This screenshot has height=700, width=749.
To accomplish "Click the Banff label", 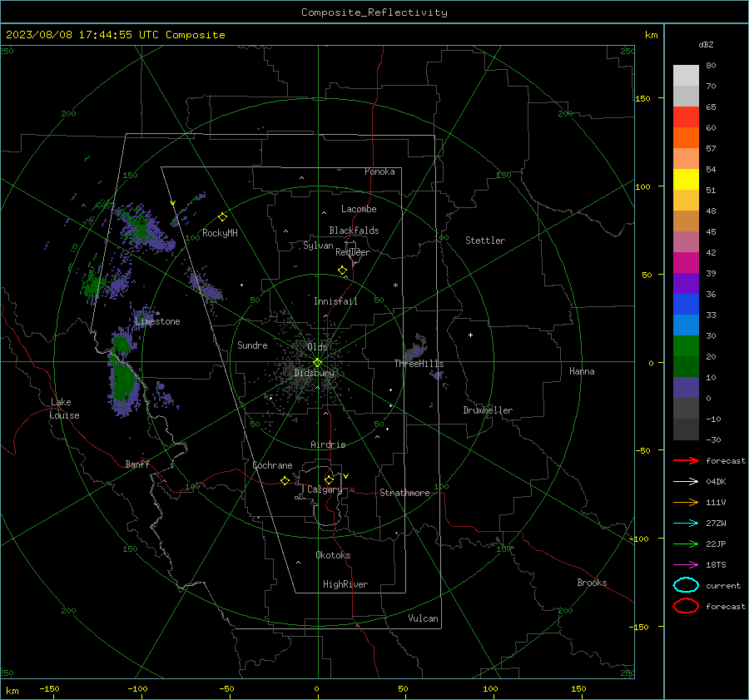I will 137,464.
